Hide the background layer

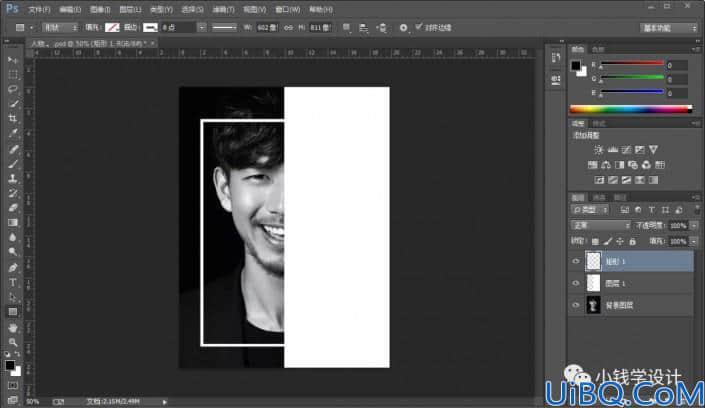576,305
